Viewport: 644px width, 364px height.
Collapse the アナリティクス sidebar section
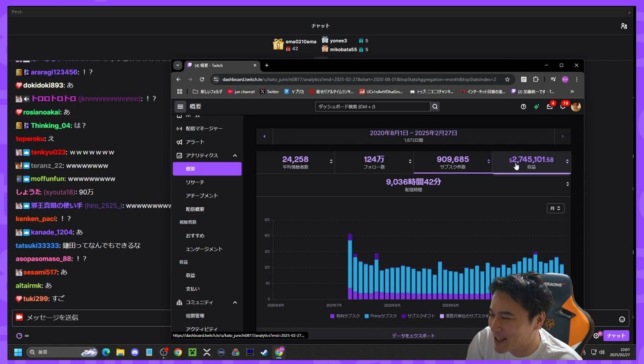click(x=235, y=155)
